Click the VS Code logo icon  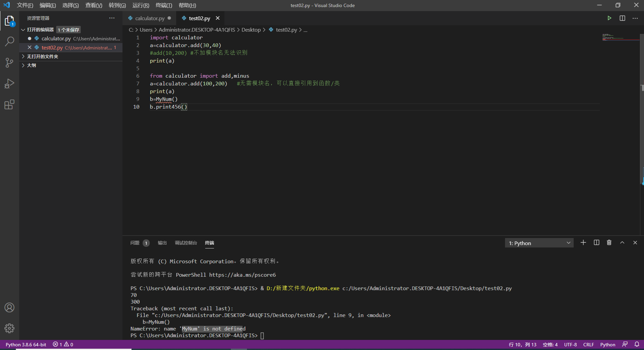[7, 5]
